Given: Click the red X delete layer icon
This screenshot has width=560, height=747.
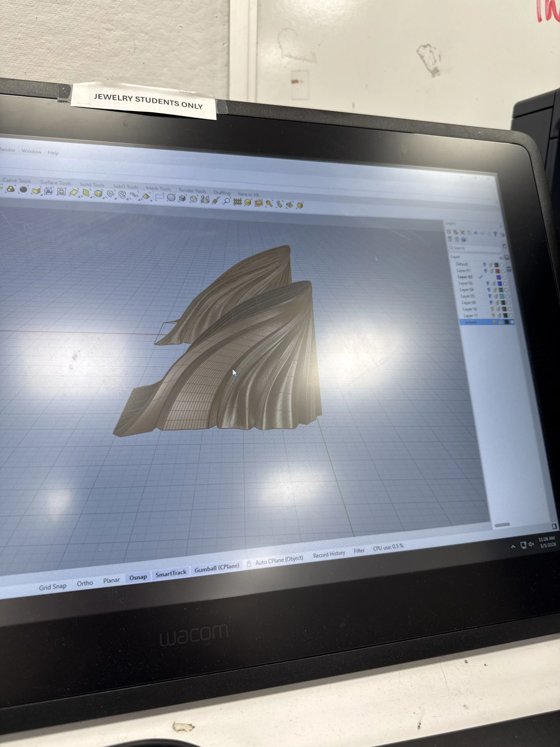Looking at the screenshot, I should pos(462,232).
